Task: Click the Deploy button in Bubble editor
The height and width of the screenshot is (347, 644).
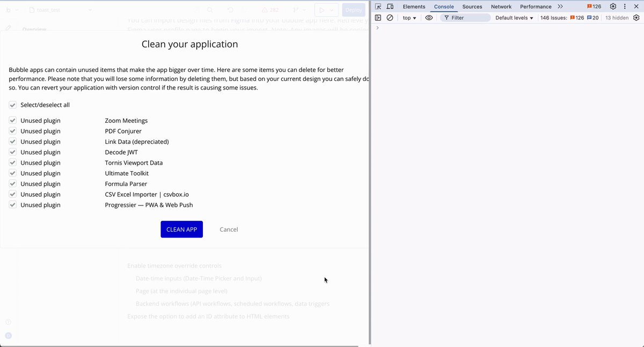Action: 354,10
